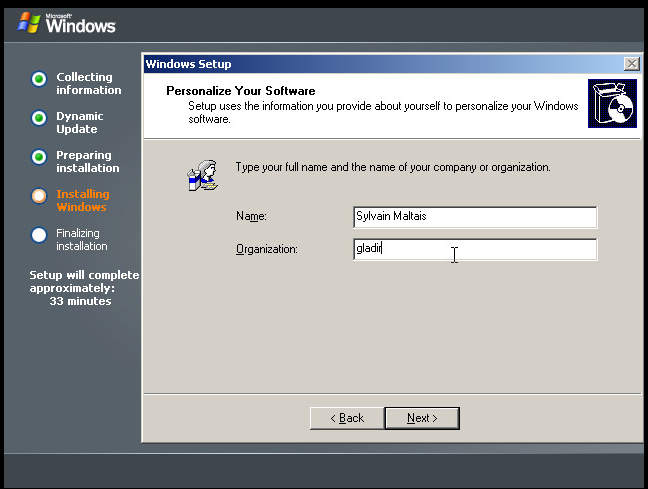This screenshot has height=489, width=648.
Task: Click the Setup will complete time estimate
Action: (x=84, y=288)
